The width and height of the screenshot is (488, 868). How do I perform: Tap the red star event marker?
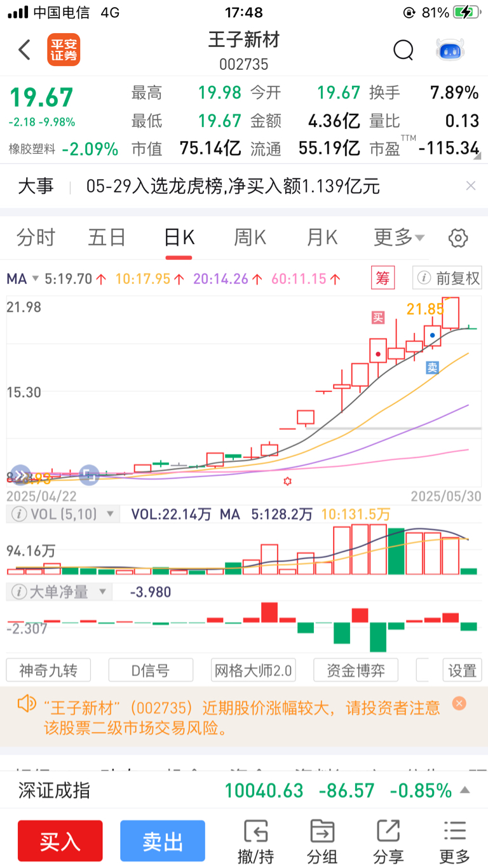point(287,482)
